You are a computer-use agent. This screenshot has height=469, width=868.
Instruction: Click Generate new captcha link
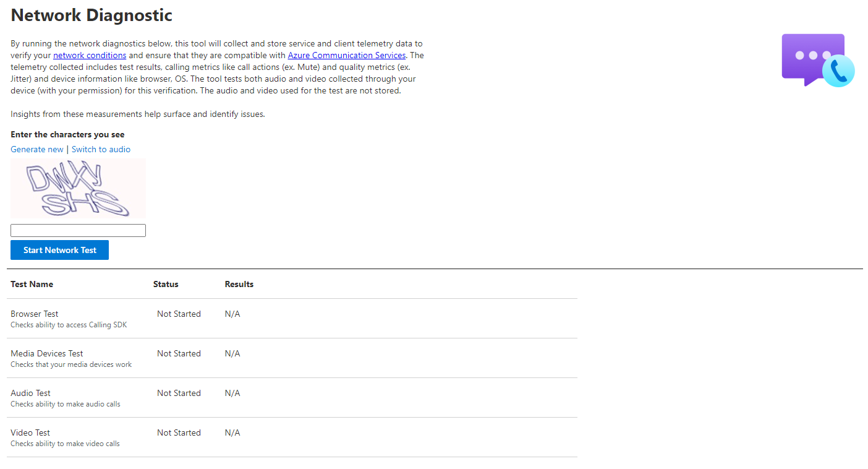pos(37,149)
